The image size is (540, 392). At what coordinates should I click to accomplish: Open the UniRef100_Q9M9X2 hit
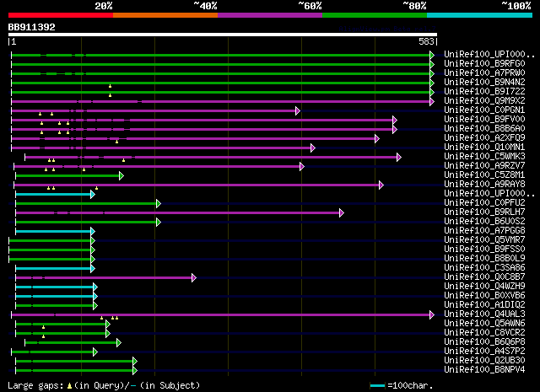[484, 101]
